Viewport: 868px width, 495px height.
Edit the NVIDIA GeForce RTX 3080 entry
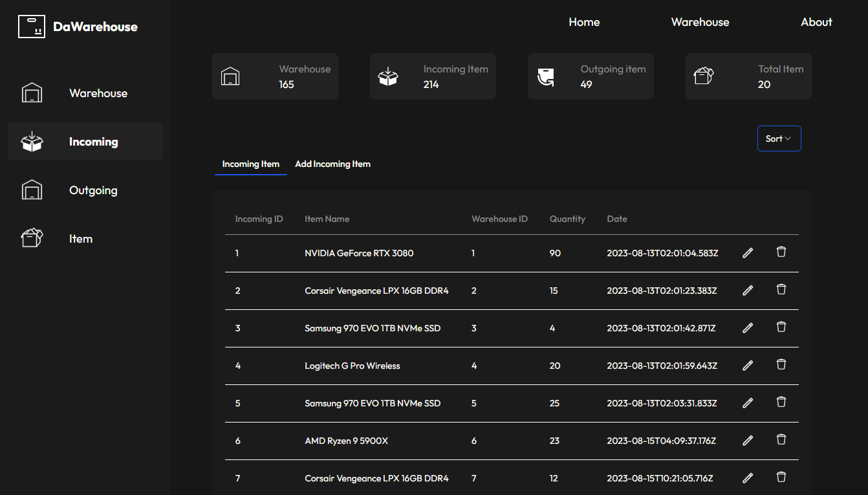[x=748, y=253]
